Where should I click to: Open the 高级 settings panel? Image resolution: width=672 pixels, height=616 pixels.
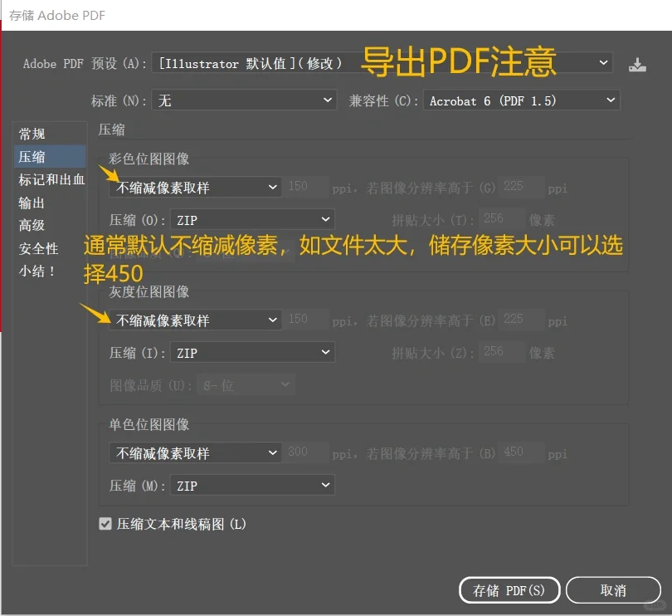[x=40, y=224]
